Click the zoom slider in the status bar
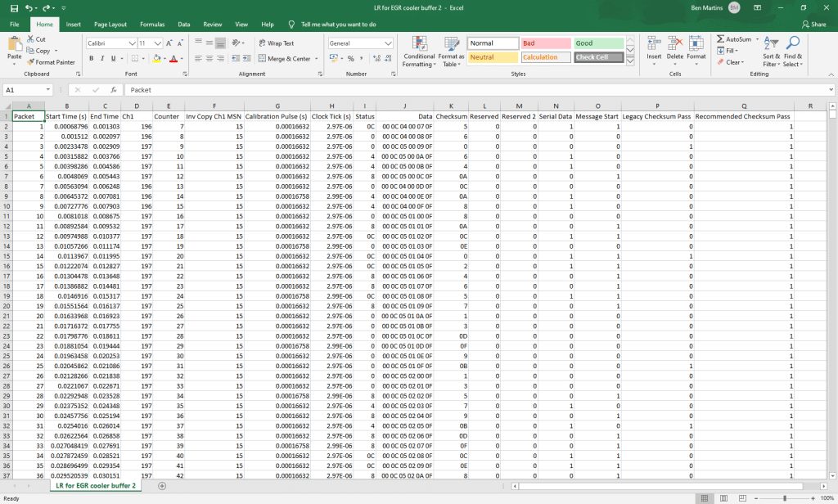Image resolution: width=838 pixels, height=504 pixels. [785, 498]
